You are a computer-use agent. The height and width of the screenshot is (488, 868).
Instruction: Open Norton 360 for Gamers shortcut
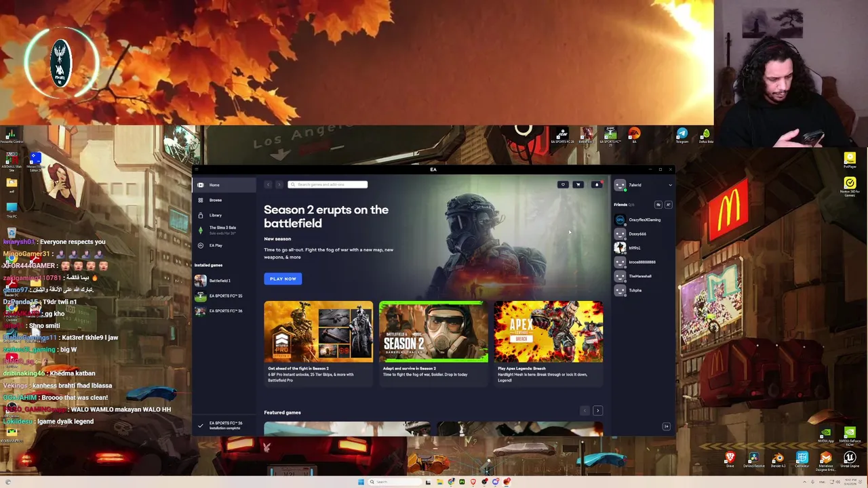point(850,187)
